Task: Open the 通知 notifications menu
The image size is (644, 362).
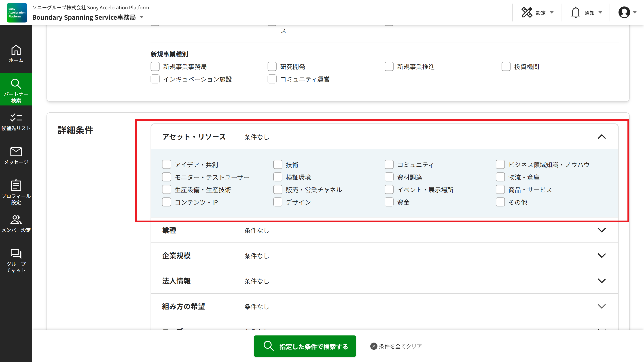Action: click(586, 13)
